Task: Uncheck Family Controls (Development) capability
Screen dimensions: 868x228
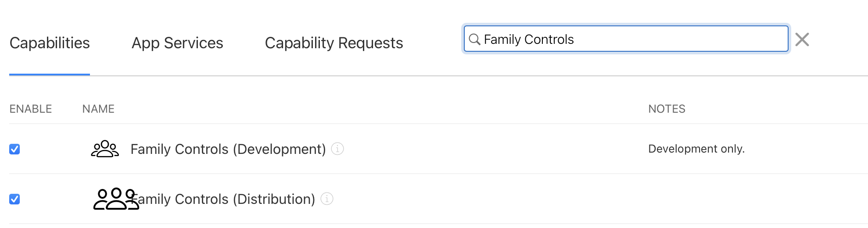Action: [14, 149]
